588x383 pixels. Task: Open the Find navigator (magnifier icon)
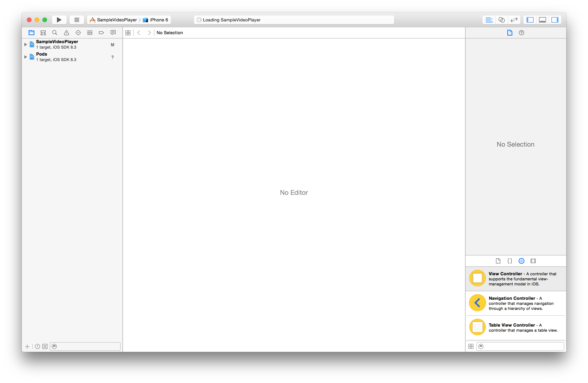pyautogui.click(x=55, y=33)
